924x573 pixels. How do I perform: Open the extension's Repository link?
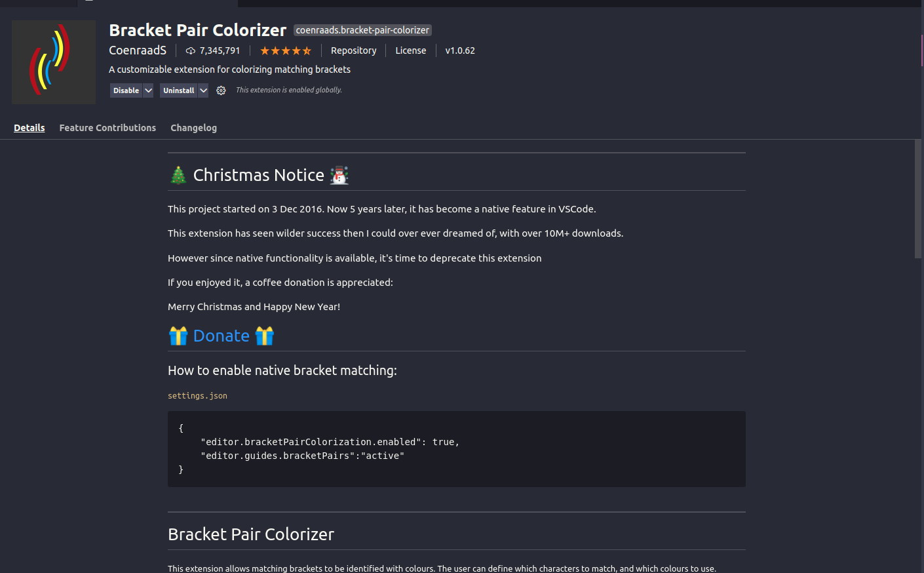(353, 50)
